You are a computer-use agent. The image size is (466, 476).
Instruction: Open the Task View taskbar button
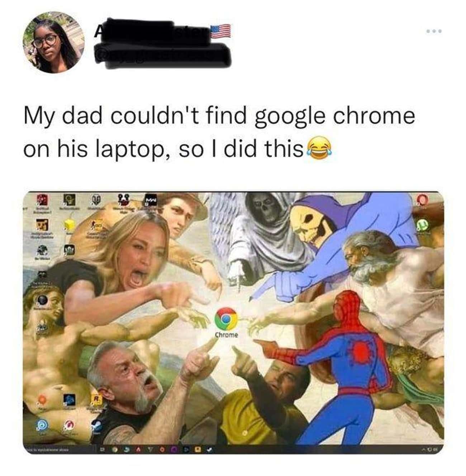102,449
